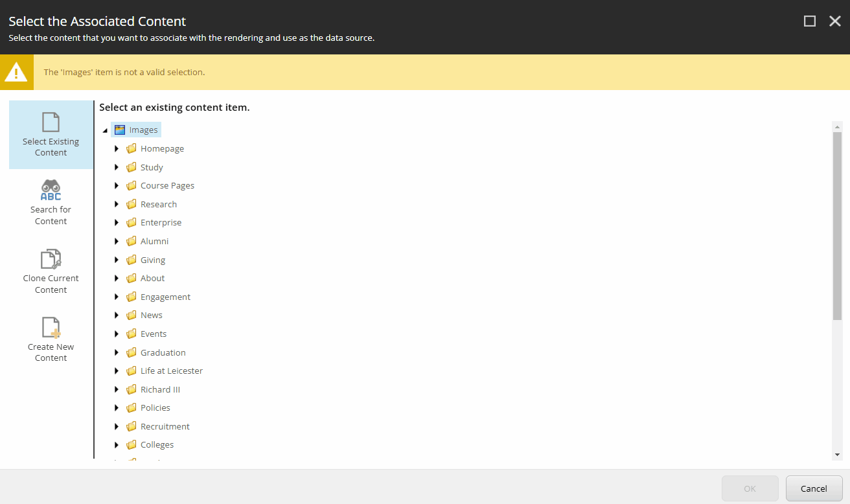Click the Cancel button

tap(814, 488)
